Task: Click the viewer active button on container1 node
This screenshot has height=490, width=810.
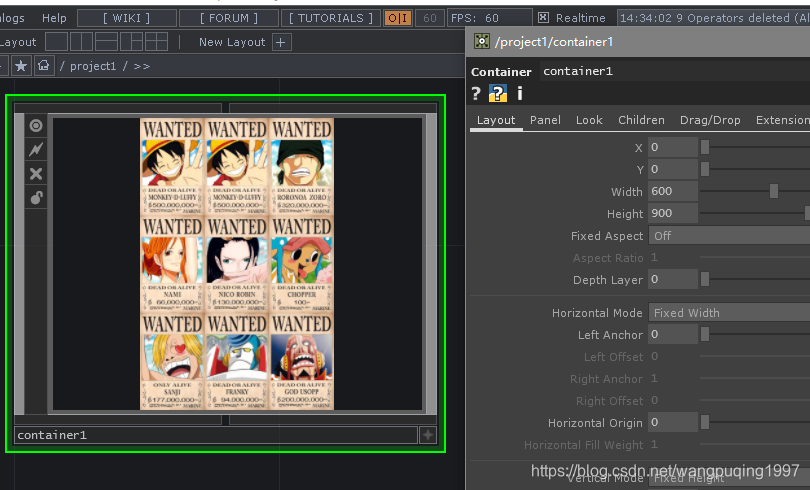Action: (x=36, y=125)
